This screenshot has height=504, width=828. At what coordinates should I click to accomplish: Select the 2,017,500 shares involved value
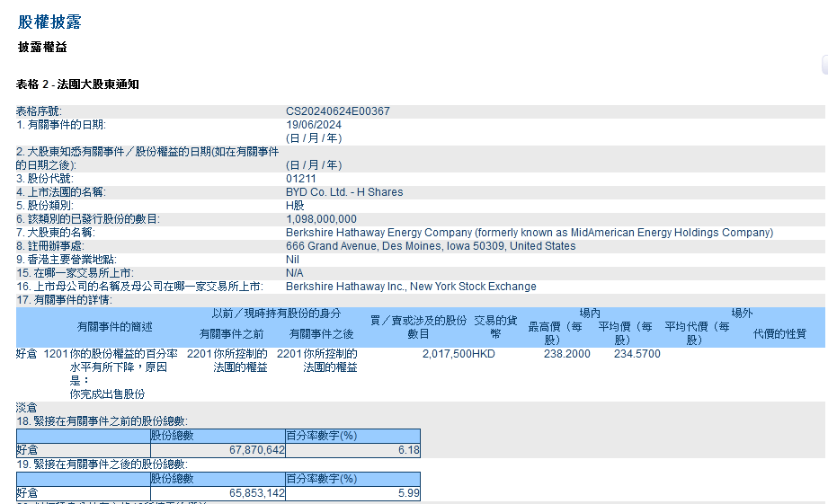[440, 354]
